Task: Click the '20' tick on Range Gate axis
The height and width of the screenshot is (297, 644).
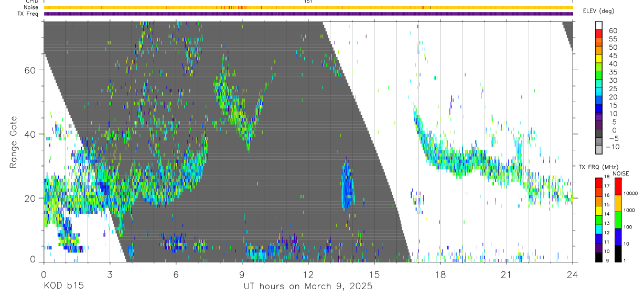Action: 30,198
